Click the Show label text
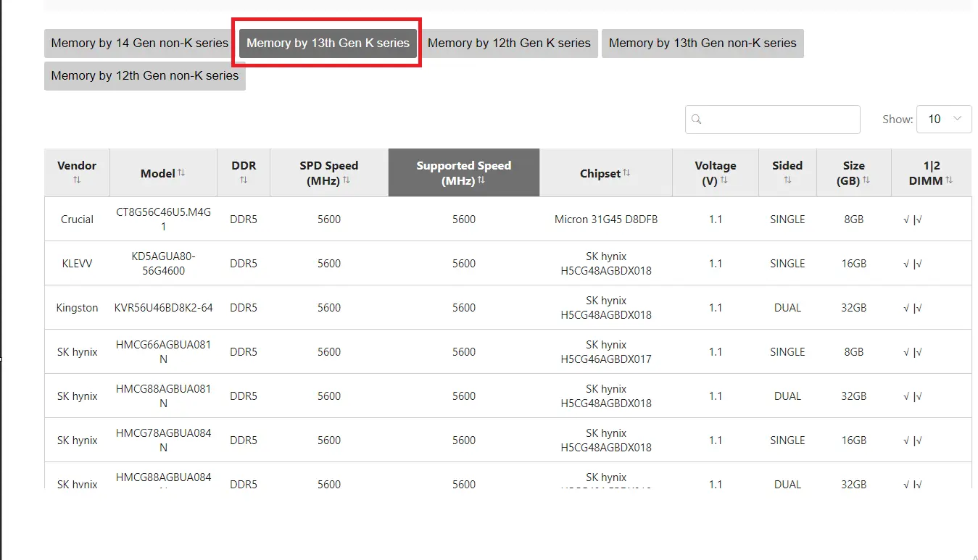 [898, 120]
